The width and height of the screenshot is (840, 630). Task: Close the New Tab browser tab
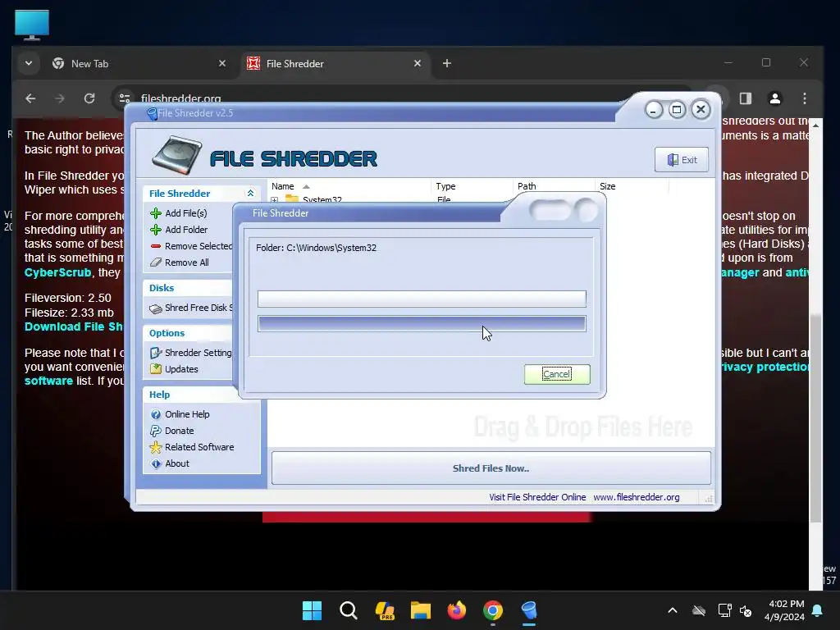coord(222,64)
